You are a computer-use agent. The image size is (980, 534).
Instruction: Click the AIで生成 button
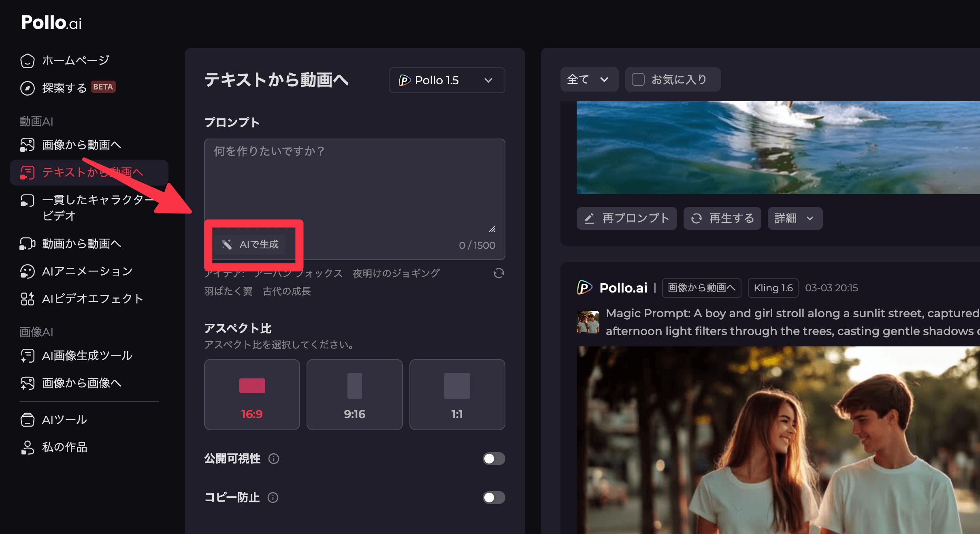(250, 244)
